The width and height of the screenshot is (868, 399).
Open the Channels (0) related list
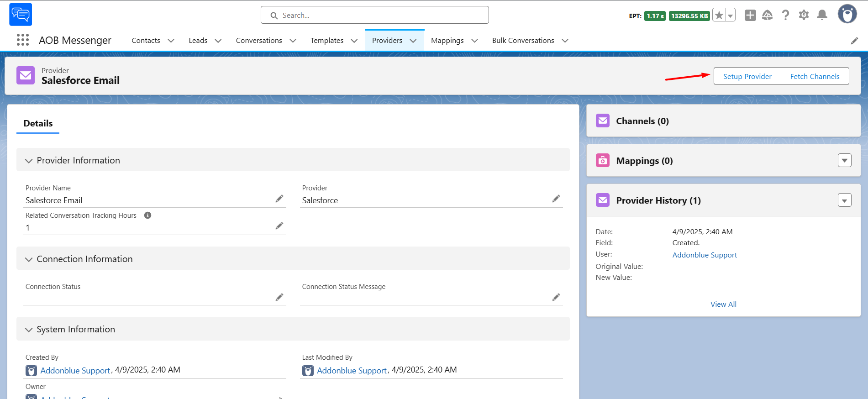pyautogui.click(x=642, y=121)
